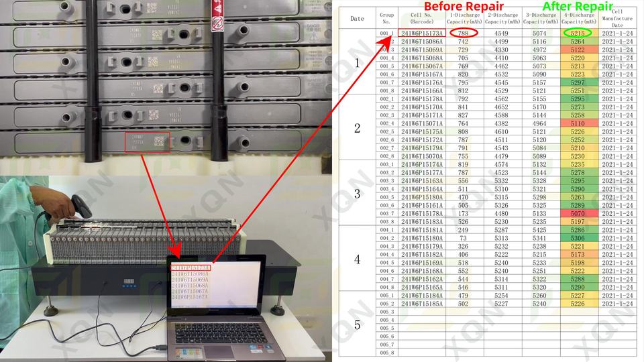Select the 2-Discharge value 4652
The width and height of the screenshot is (644, 362).
tap(501, 107)
